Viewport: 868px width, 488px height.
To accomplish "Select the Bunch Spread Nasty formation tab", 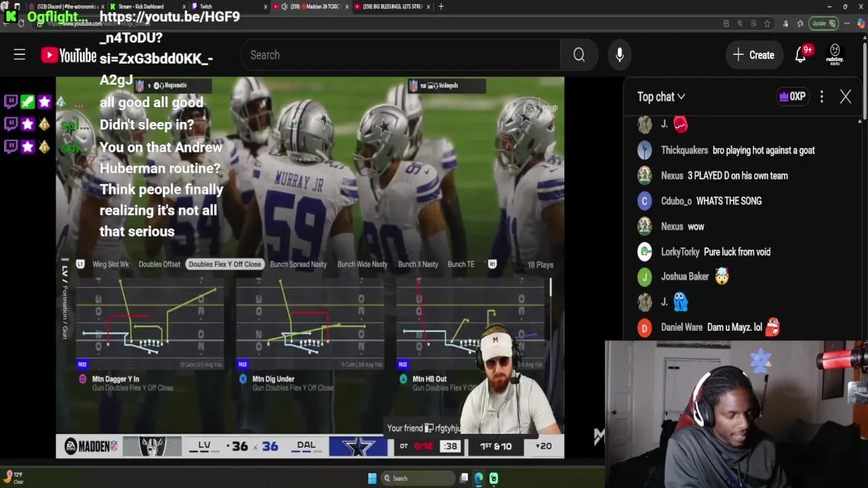I will tap(298, 264).
